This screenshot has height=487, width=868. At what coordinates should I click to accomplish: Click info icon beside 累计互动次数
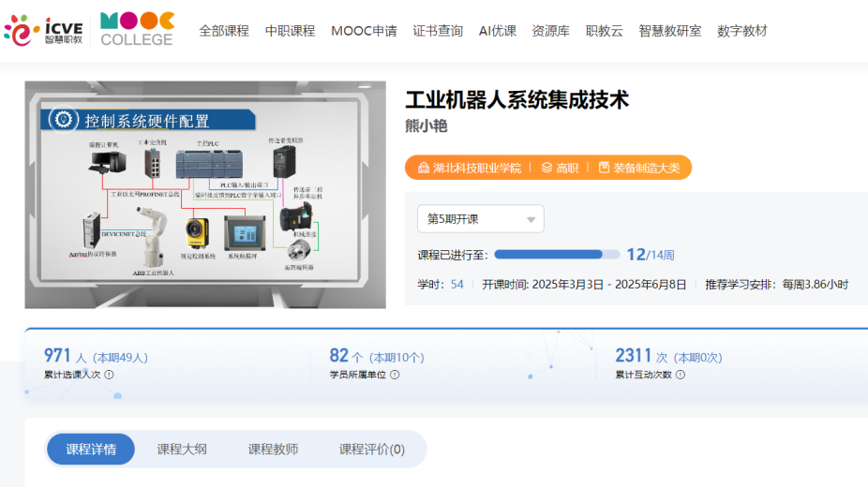click(x=681, y=375)
